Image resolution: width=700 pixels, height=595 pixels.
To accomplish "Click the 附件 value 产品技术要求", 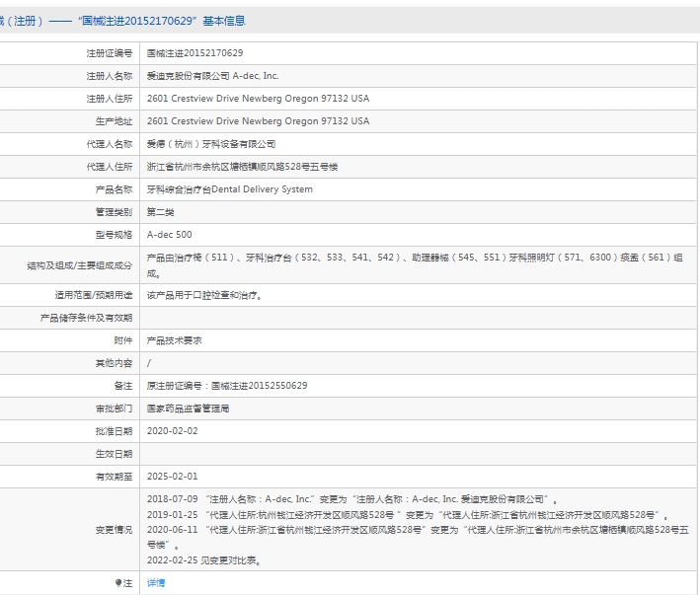I will 174,340.
